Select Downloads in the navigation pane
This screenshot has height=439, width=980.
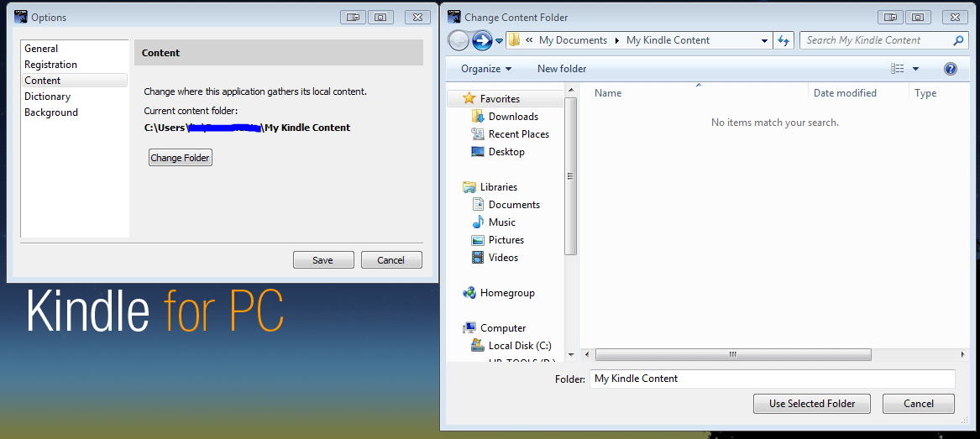click(513, 116)
